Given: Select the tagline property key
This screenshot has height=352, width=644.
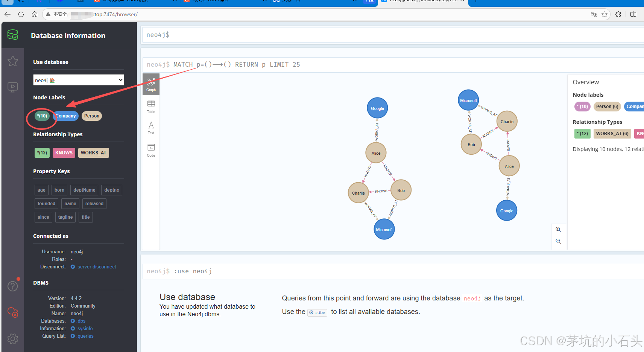Looking at the screenshot, I should point(65,217).
